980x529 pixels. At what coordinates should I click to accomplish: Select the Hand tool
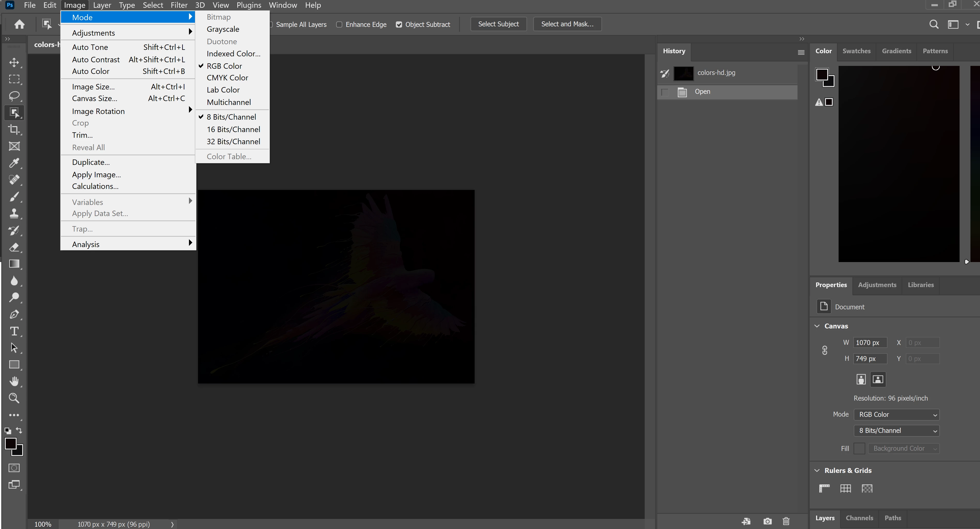click(14, 381)
